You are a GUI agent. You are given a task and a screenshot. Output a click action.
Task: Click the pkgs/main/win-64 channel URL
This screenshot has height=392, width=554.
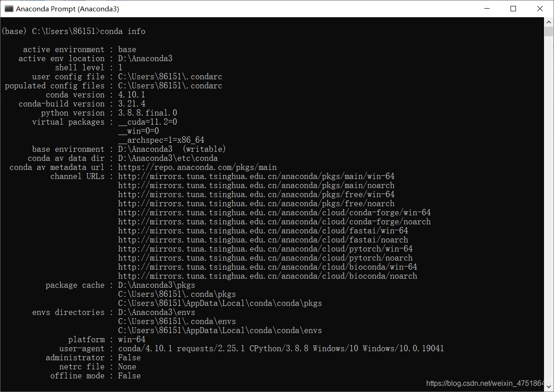point(256,176)
